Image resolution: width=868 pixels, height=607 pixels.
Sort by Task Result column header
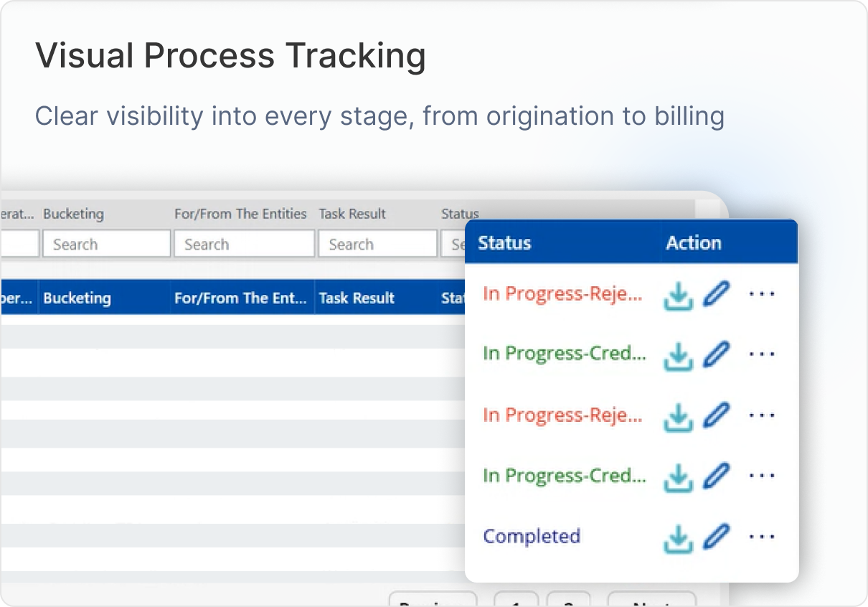(x=357, y=298)
